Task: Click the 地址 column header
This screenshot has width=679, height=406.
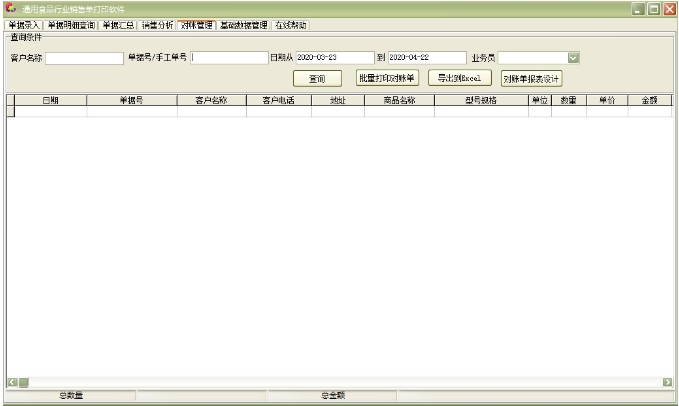Action: 338,100
